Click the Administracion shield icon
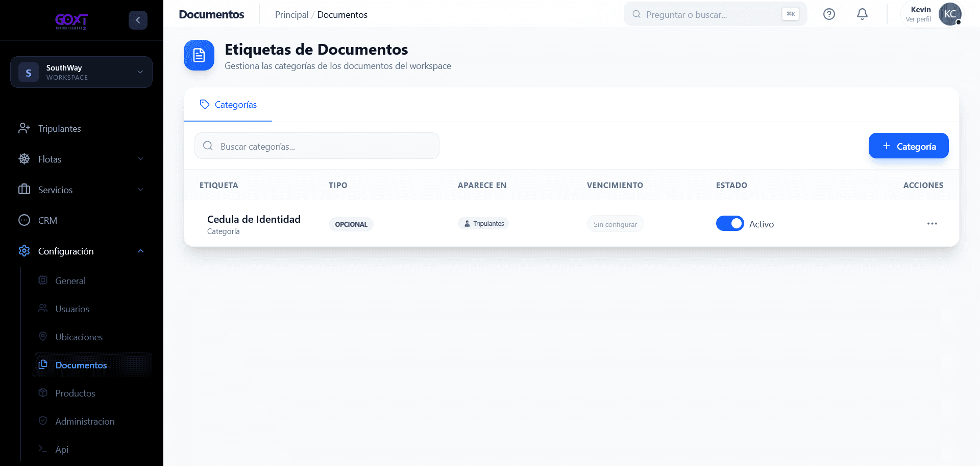This screenshot has height=466, width=980. [x=43, y=421]
